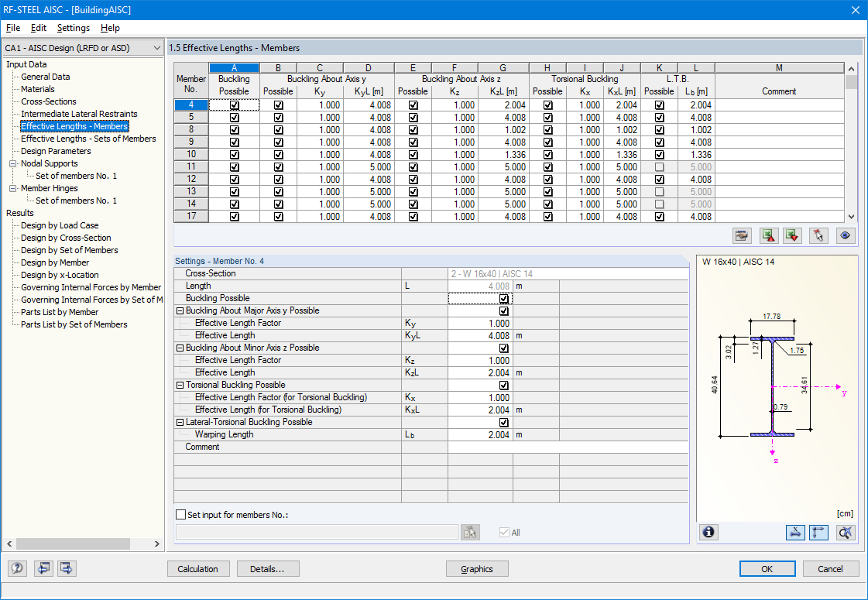Edit Warping Length Lb value in settings
The width and height of the screenshot is (868, 600).
480,435
